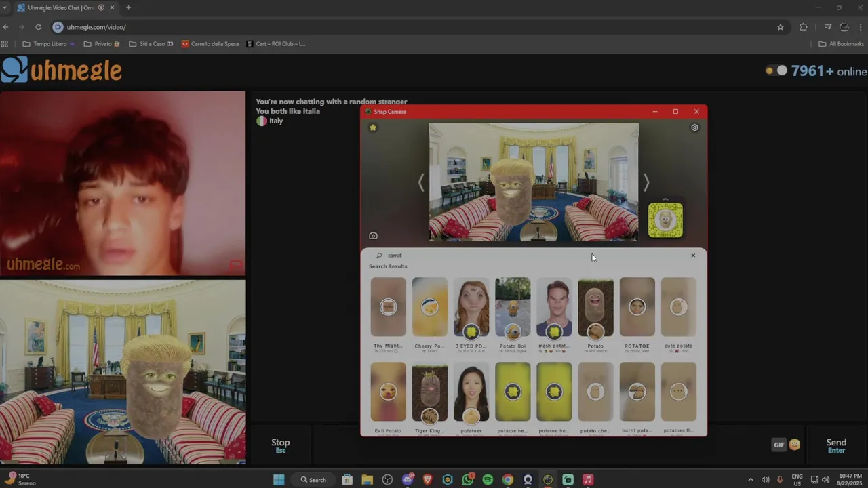Screen dimensions: 868x488
Task: Select the Potato Boi lens
Action: (x=513, y=307)
